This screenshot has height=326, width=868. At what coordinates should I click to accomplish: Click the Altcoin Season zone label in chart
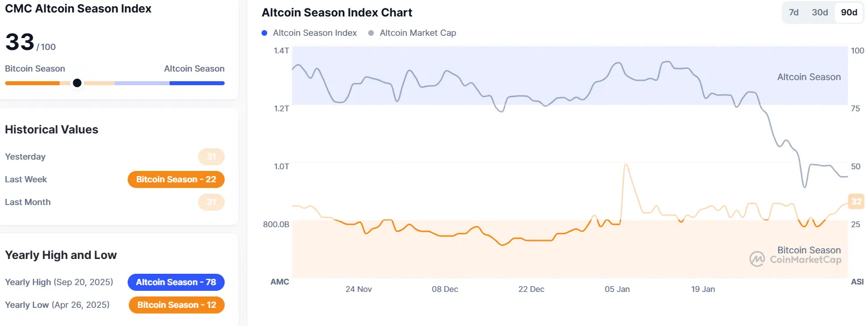[x=808, y=77]
